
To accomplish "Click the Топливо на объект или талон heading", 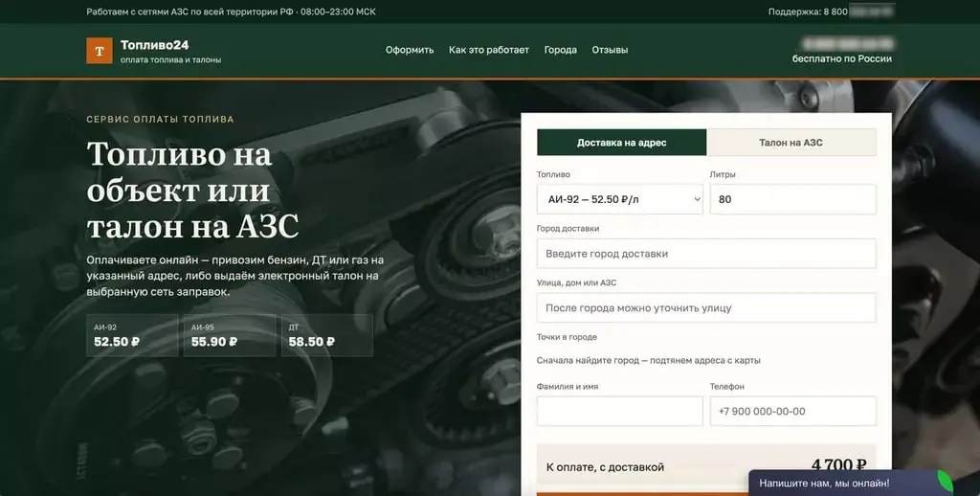I will [192, 191].
